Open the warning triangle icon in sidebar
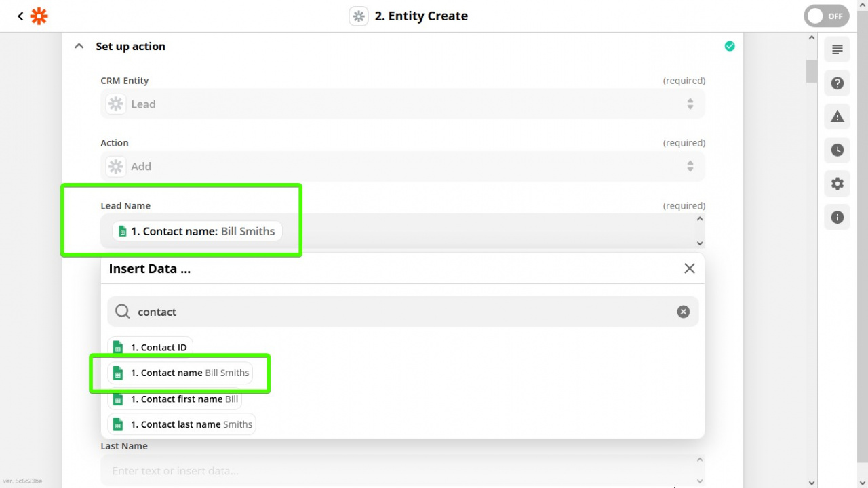This screenshot has width=868, height=488. 837,117
